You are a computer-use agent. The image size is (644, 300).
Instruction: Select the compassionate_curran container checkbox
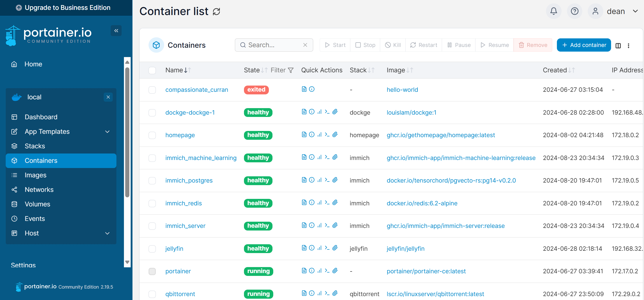tap(152, 90)
